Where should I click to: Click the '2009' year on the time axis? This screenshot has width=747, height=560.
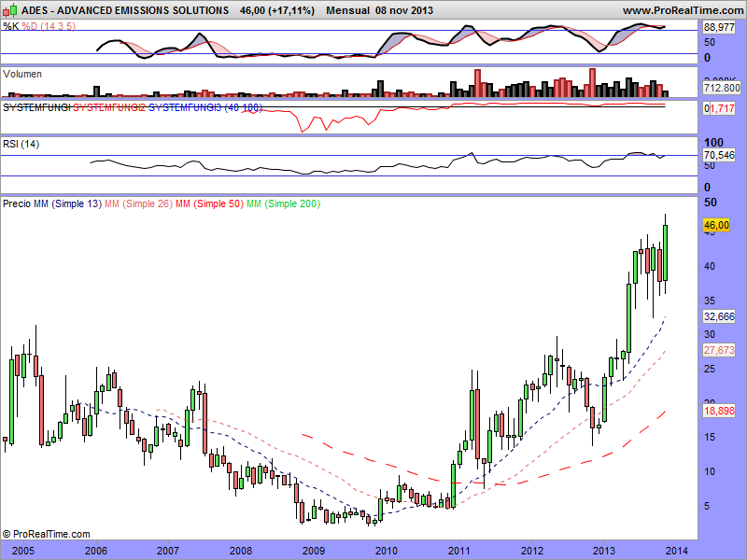(x=314, y=551)
